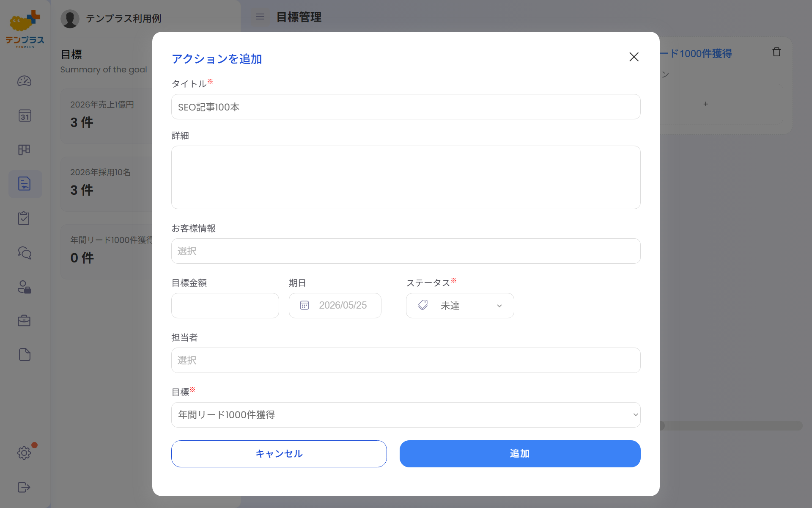This screenshot has height=508, width=812.
Task: Click the plus button in background goal card
Action: (x=705, y=104)
